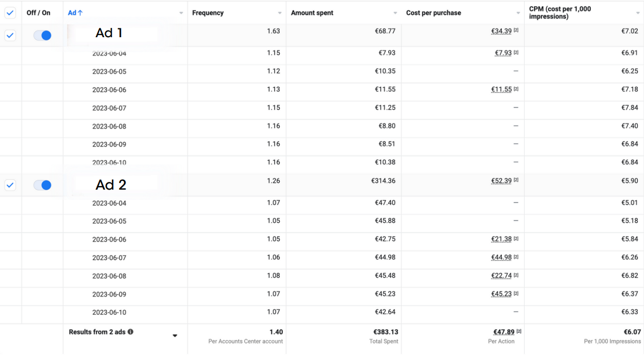Open the €11.55 cost per purchase link

pyautogui.click(x=501, y=89)
